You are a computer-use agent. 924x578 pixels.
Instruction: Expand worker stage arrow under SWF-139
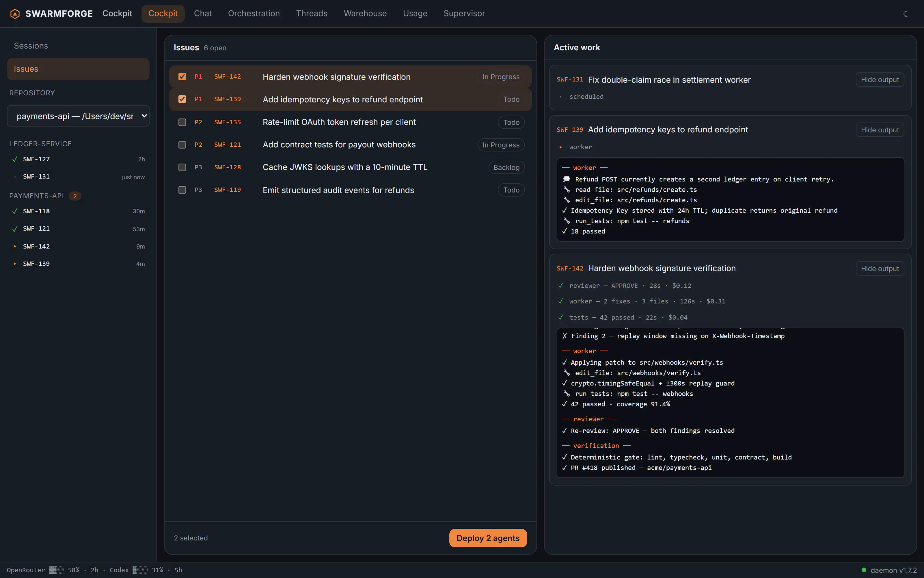click(x=560, y=147)
